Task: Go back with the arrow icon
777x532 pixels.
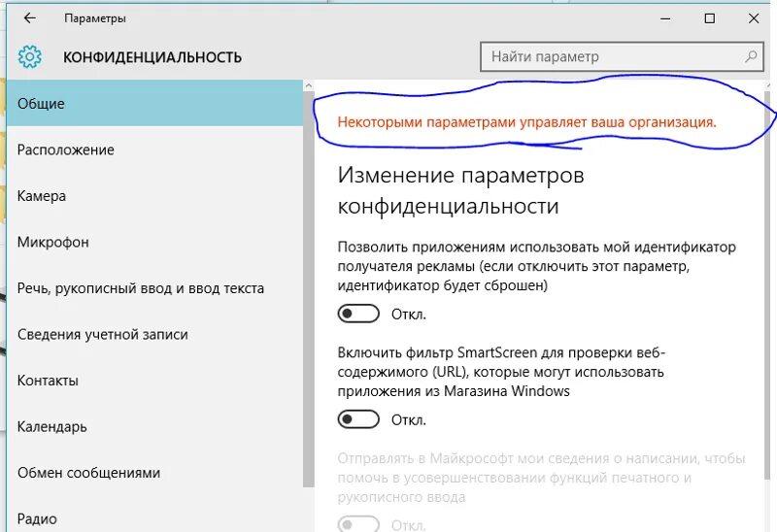Action: (x=30, y=18)
